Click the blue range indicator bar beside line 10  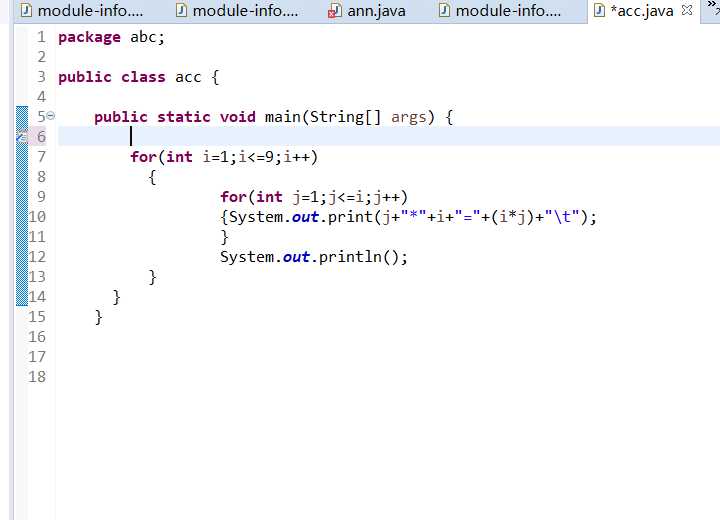pyautogui.click(x=22, y=216)
